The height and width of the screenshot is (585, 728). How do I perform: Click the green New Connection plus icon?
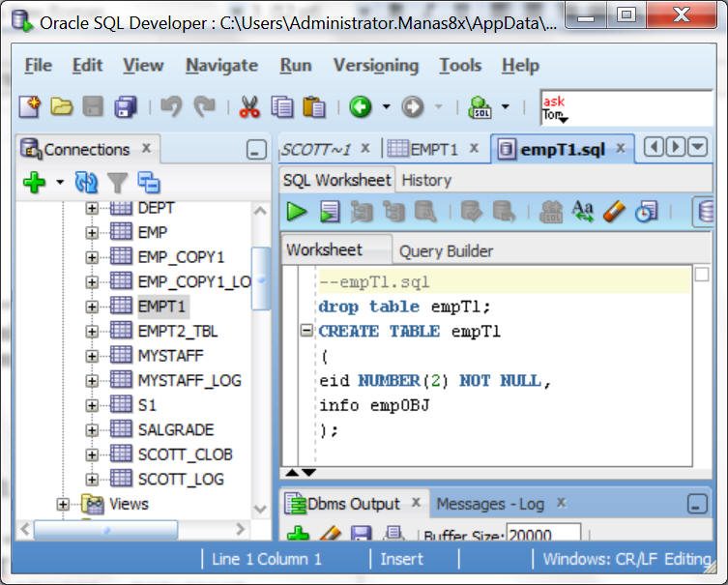tap(35, 182)
